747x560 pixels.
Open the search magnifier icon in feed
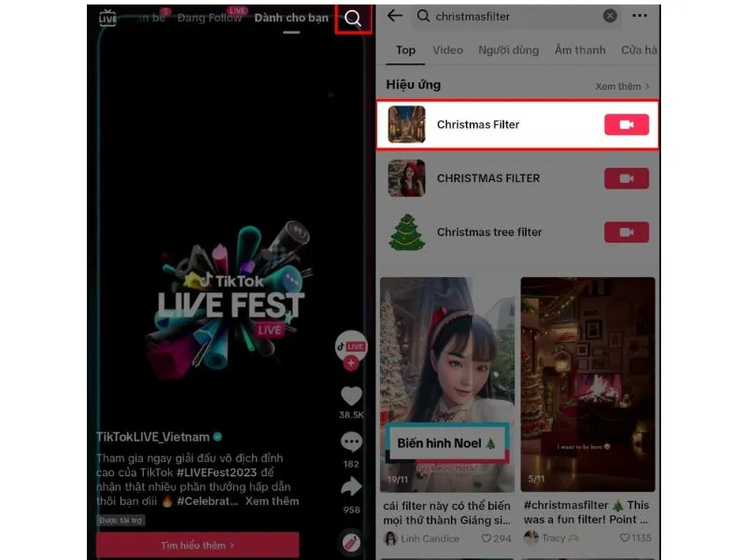coord(353,19)
